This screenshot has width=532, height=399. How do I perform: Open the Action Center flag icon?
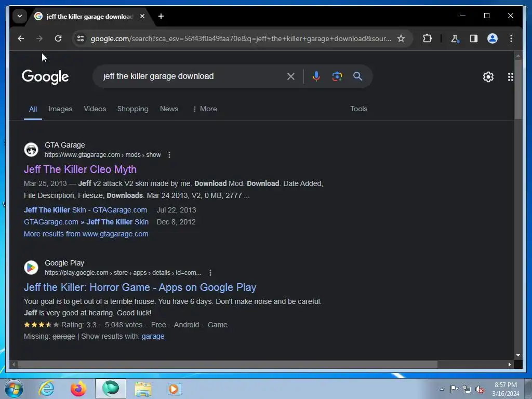(454, 389)
